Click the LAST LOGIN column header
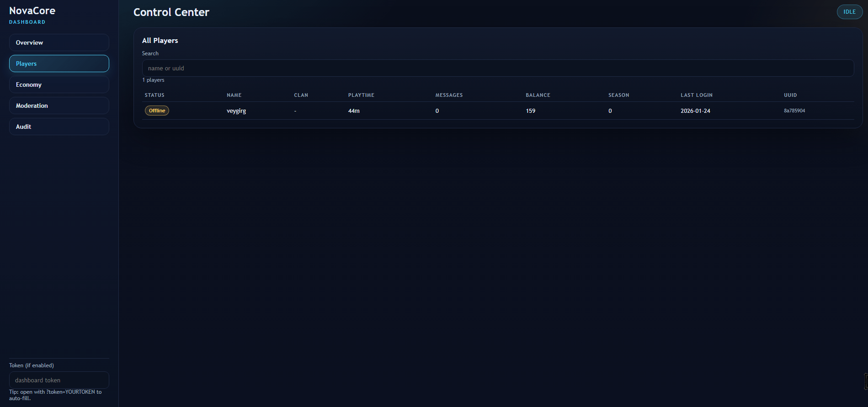This screenshot has width=868, height=407. (696, 95)
